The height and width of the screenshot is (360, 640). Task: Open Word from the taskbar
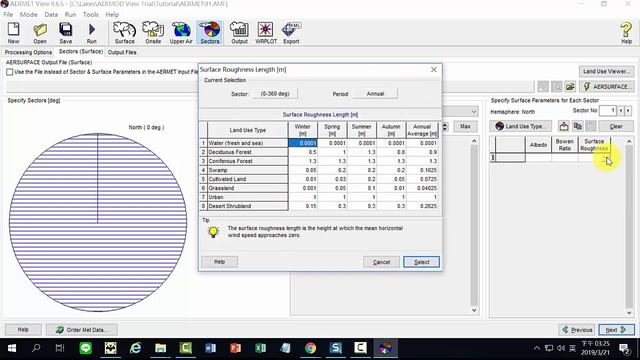210,348
